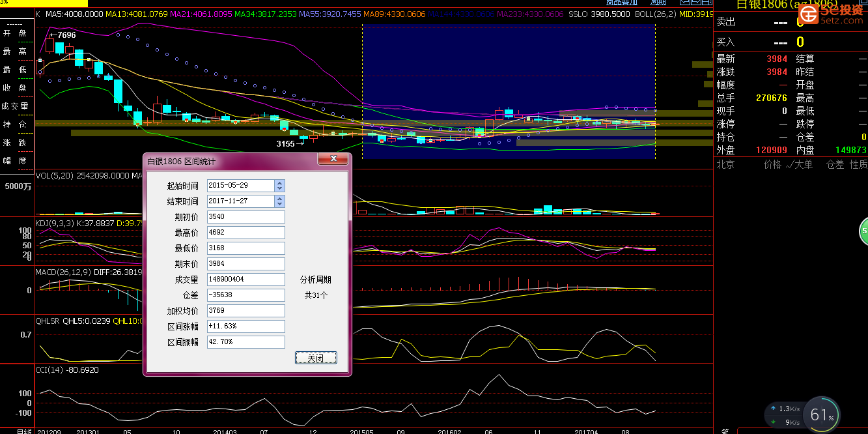Click the MA55:3920.7455 indicator label
The width and height of the screenshot is (868, 434).
330,14
